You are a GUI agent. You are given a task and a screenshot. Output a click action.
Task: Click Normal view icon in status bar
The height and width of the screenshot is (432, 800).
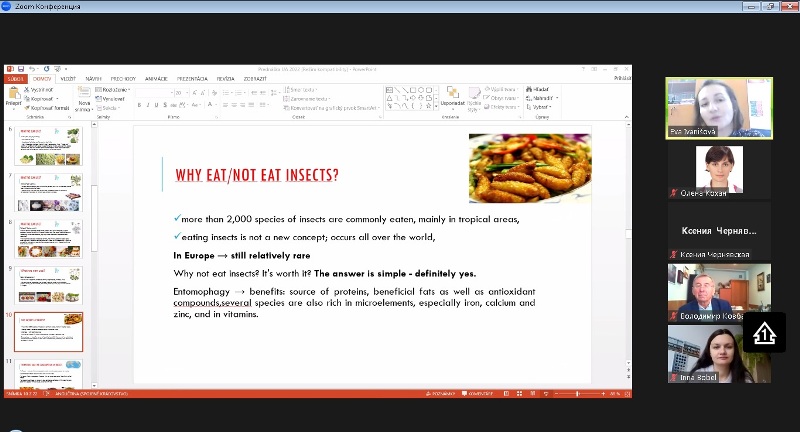coord(506,394)
